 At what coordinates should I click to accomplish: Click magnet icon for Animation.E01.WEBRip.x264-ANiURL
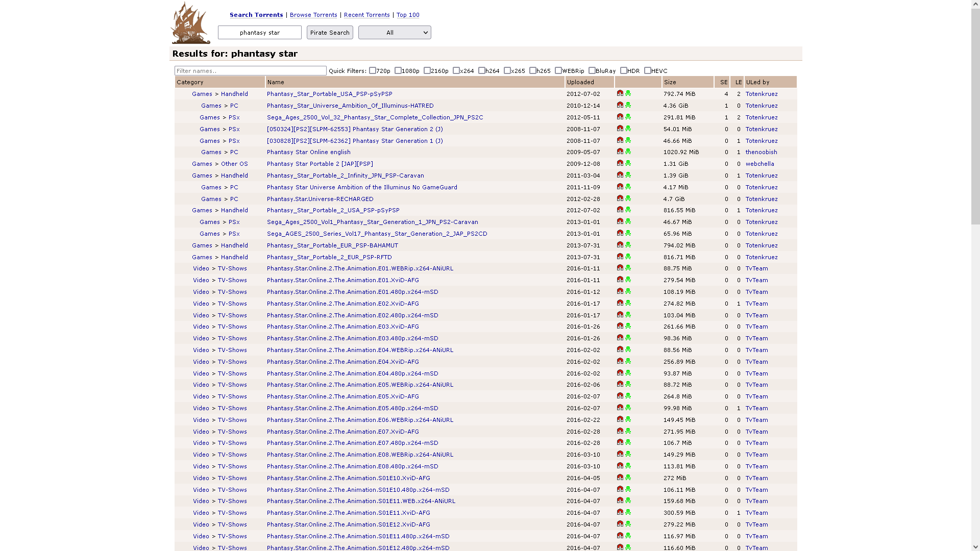click(620, 268)
